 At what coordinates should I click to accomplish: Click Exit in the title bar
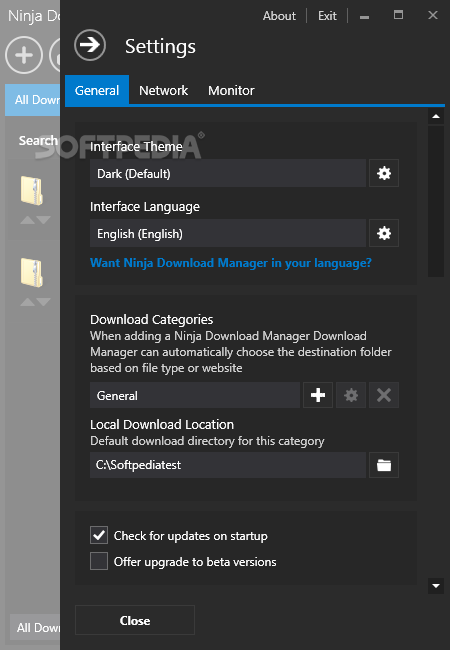327,16
